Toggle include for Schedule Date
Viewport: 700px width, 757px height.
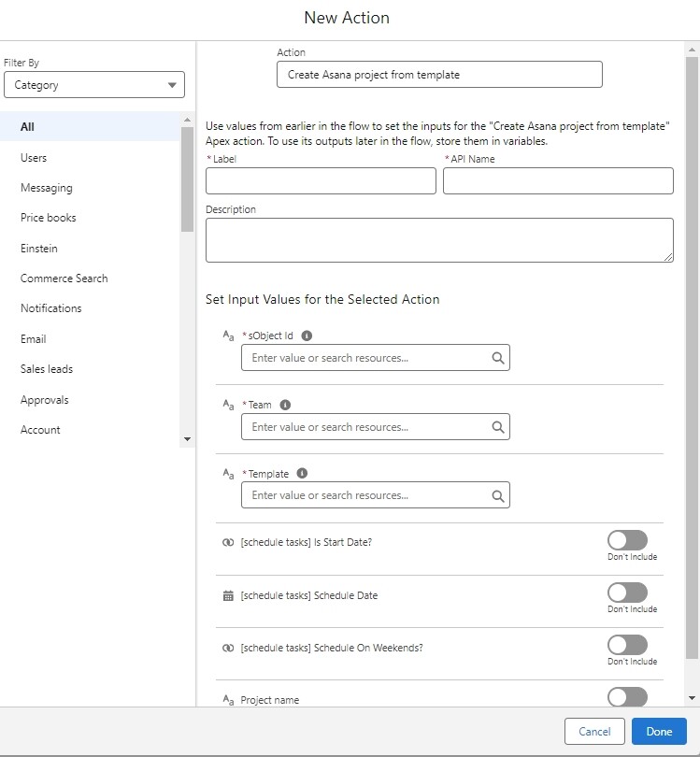point(627,593)
